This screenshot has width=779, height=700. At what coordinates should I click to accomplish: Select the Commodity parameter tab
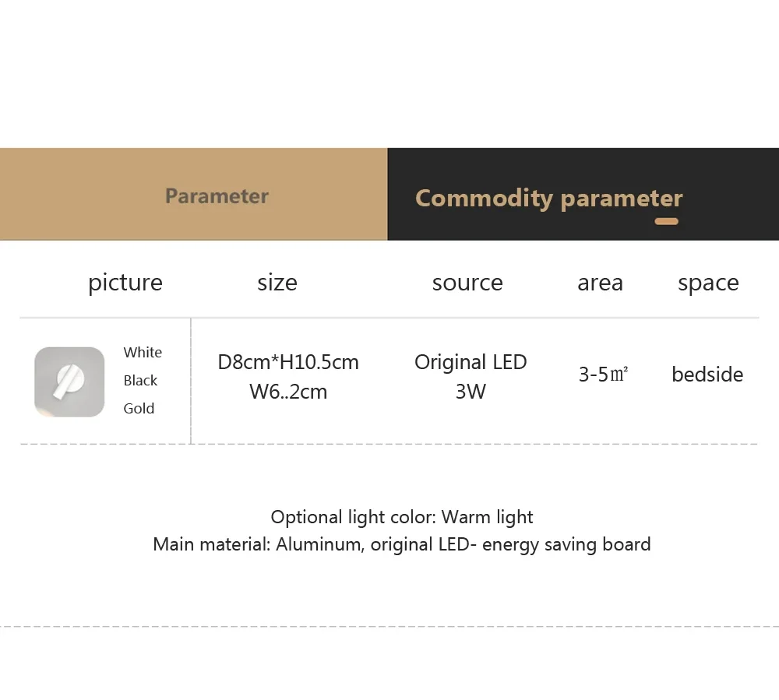click(548, 198)
